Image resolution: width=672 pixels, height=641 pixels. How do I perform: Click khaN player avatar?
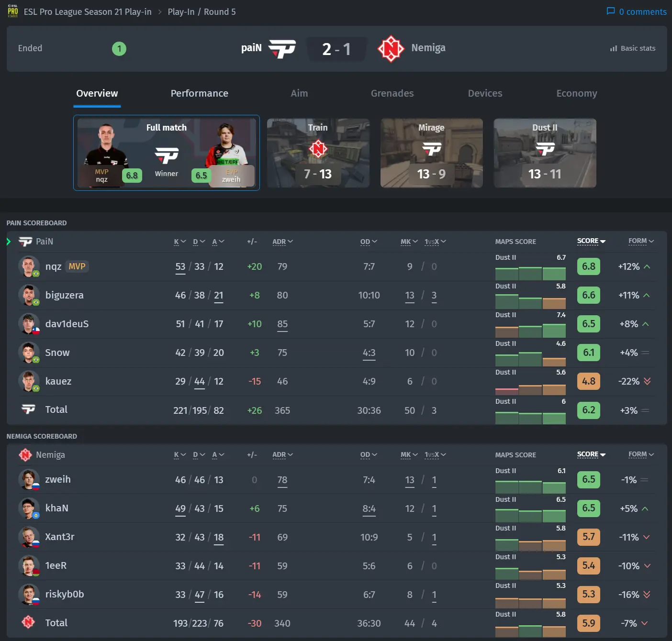click(x=29, y=508)
